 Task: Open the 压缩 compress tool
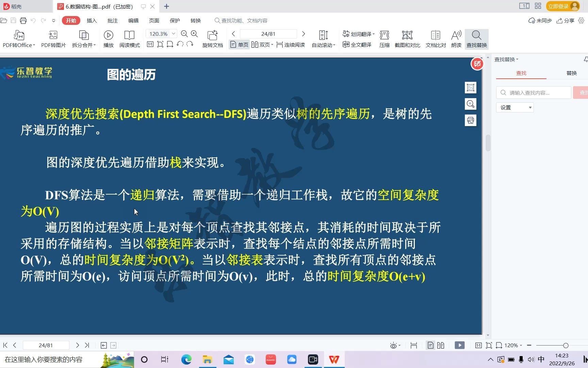(x=384, y=39)
